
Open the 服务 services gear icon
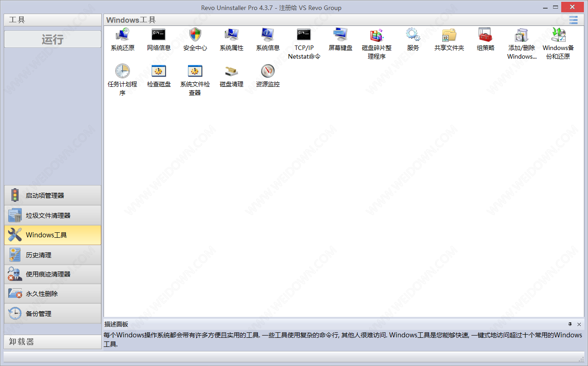413,35
